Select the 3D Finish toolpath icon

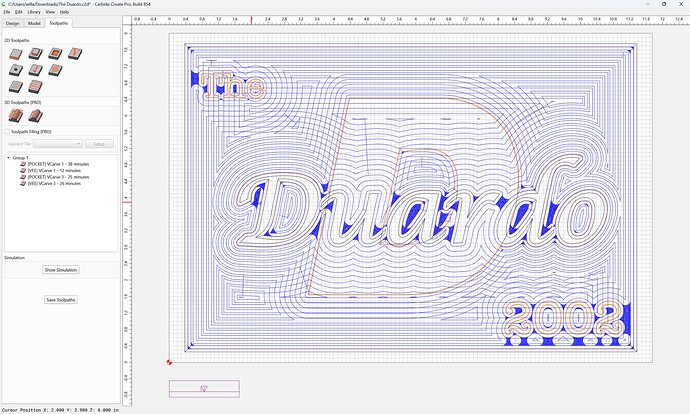[36, 116]
